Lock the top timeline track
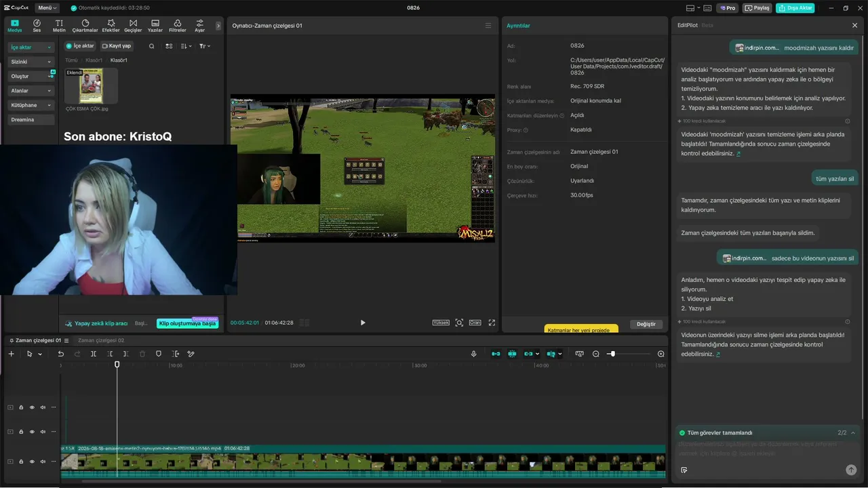 tap(21, 407)
